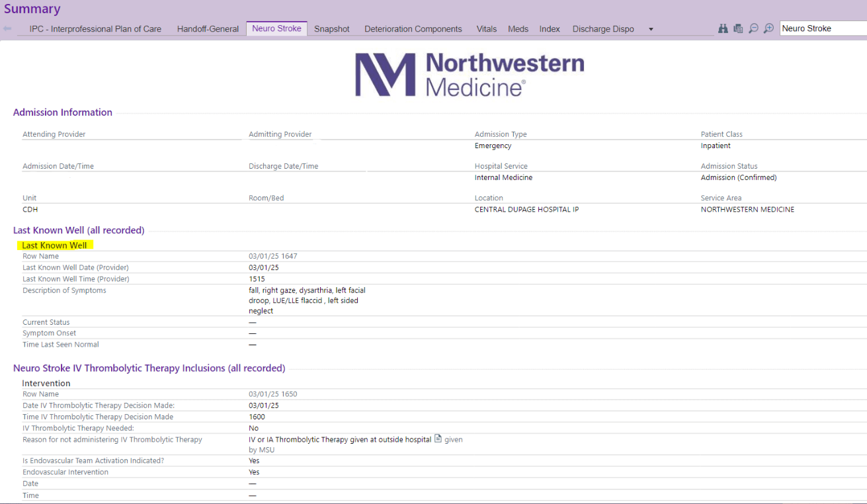Screen dimensions: 867x504
Task: Click the 03/01/25 1650 row name timestamp
Action: point(273,394)
